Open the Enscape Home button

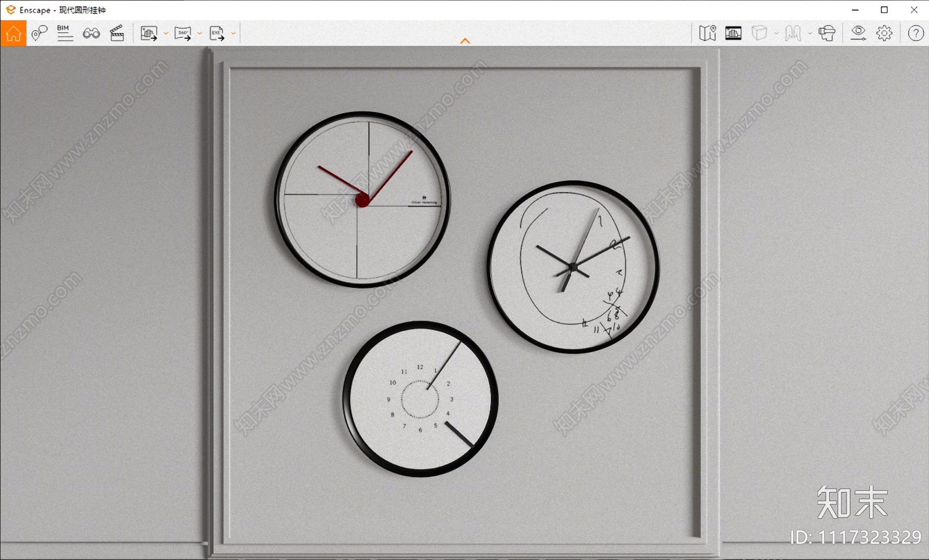click(x=13, y=34)
